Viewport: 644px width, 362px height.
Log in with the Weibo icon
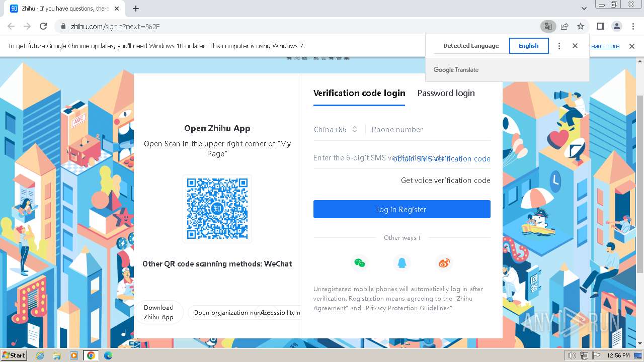point(444,263)
